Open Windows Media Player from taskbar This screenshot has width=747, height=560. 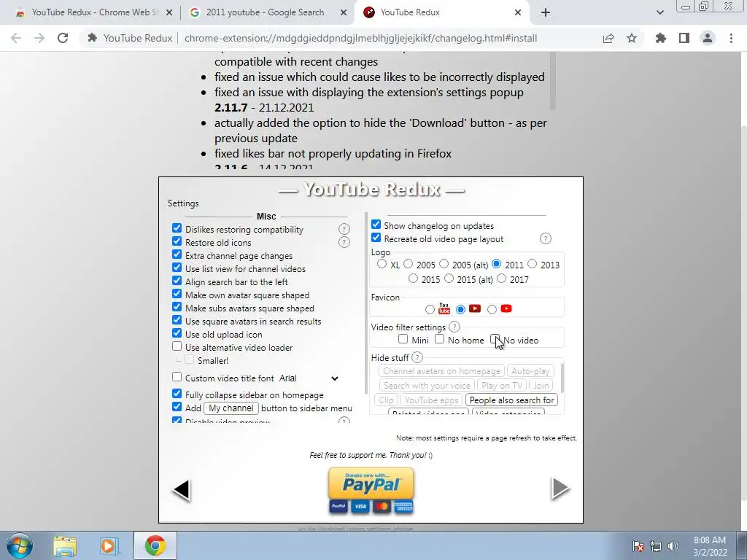tap(109, 546)
